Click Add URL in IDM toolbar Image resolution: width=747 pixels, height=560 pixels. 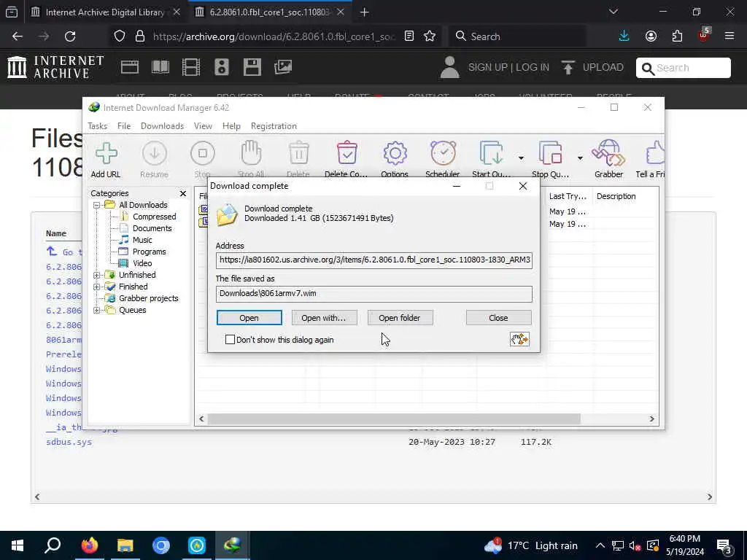pyautogui.click(x=106, y=160)
